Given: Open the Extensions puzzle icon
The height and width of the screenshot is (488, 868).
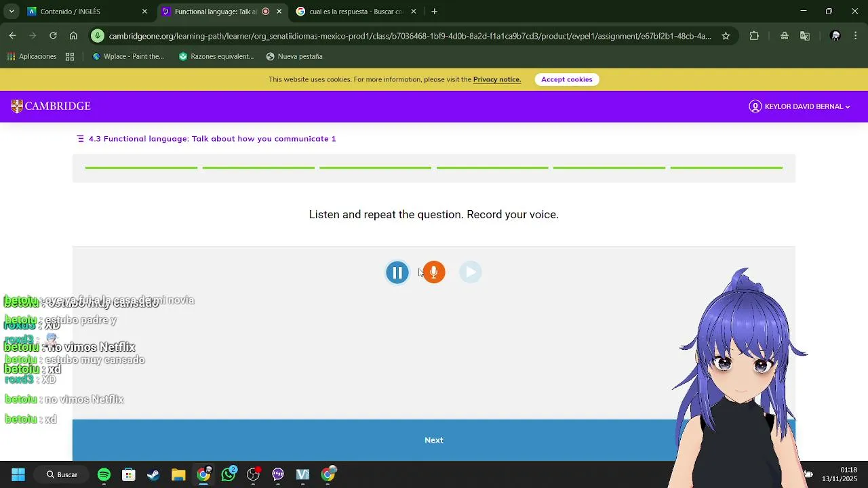Looking at the screenshot, I should [x=754, y=36].
